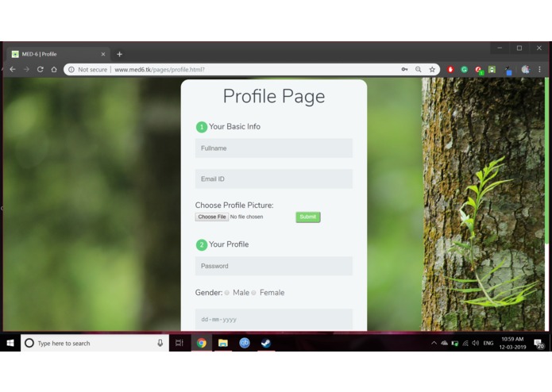Open the Windows Start menu

tap(10, 343)
